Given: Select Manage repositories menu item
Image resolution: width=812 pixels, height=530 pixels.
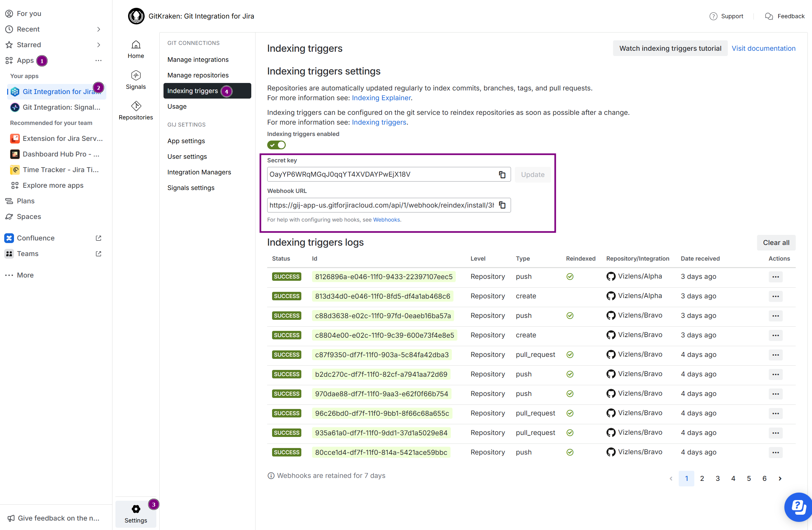Looking at the screenshot, I should pyautogui.click(x=198, y=75).
